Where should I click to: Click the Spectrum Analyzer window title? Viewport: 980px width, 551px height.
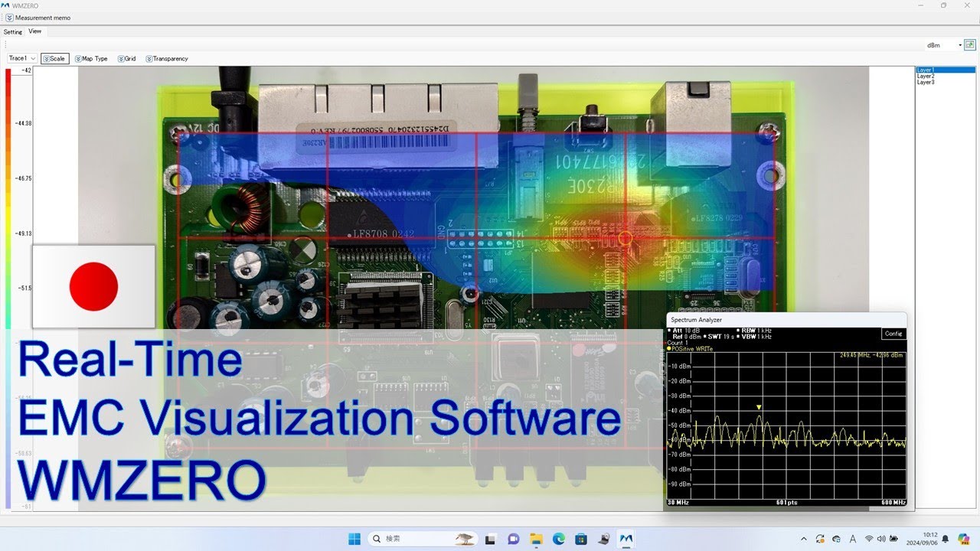(x=696, y=320)
